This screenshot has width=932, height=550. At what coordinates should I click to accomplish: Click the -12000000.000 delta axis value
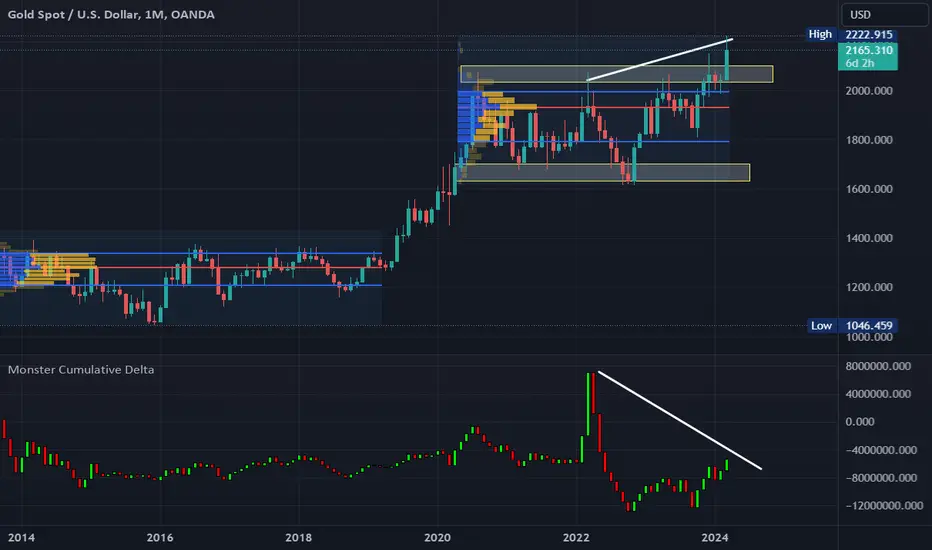point(884,505)
